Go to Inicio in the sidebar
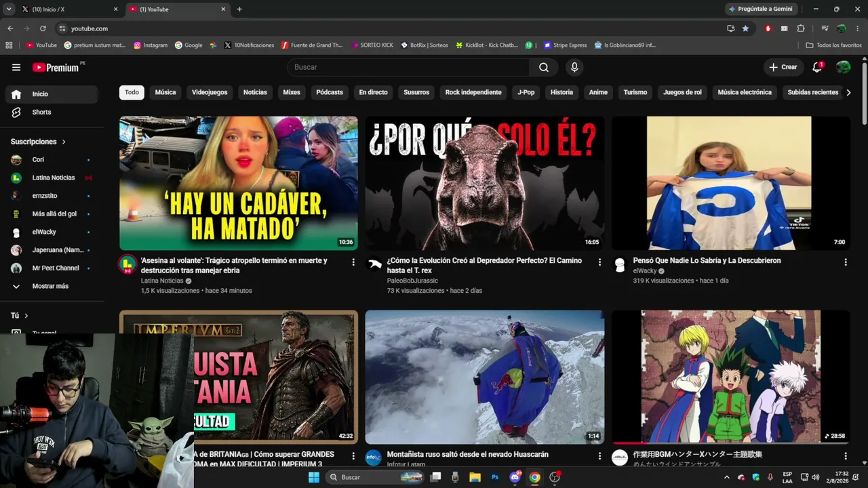Viewport: 868px width, 488px height. 52,94
